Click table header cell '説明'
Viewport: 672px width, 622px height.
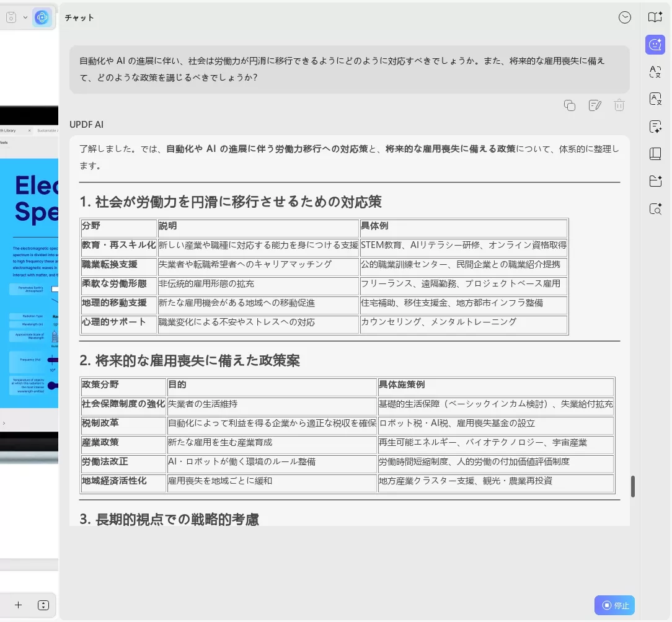tap(258, 228)
